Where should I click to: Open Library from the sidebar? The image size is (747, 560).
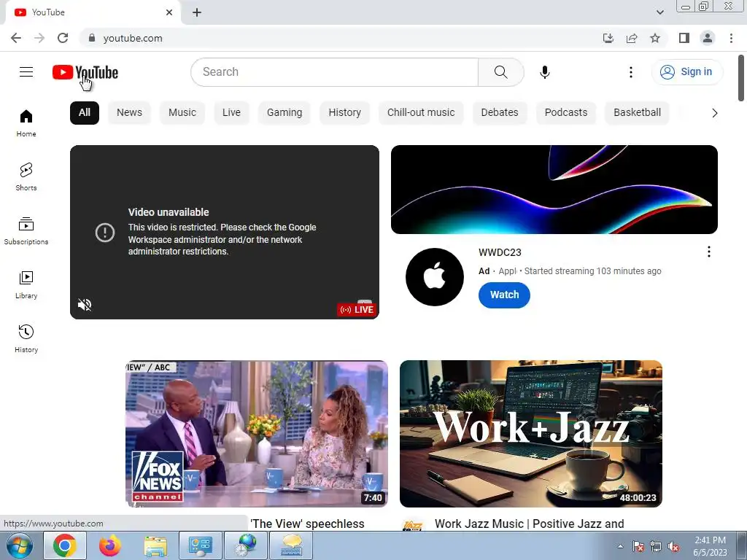[x=26, y=285]
